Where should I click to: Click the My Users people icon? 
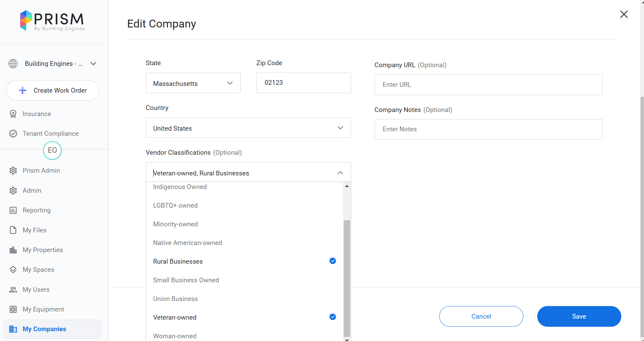click(13, 290)
